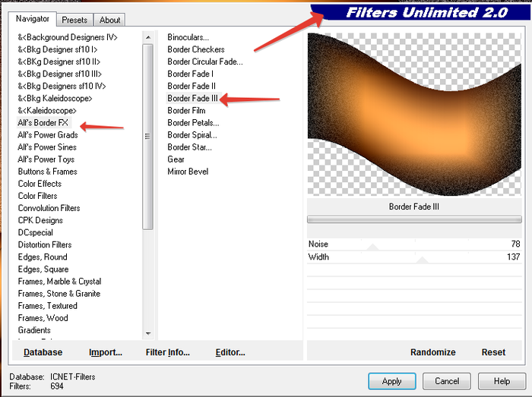Choose the Binoculars... filter
This screenshot has width=532, height=397.
click(188, 37)
